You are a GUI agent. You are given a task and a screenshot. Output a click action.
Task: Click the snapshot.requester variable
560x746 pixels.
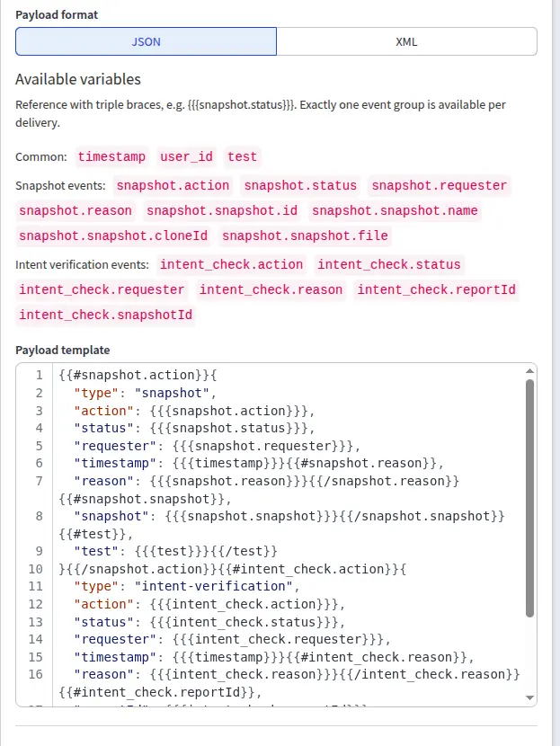440,185
